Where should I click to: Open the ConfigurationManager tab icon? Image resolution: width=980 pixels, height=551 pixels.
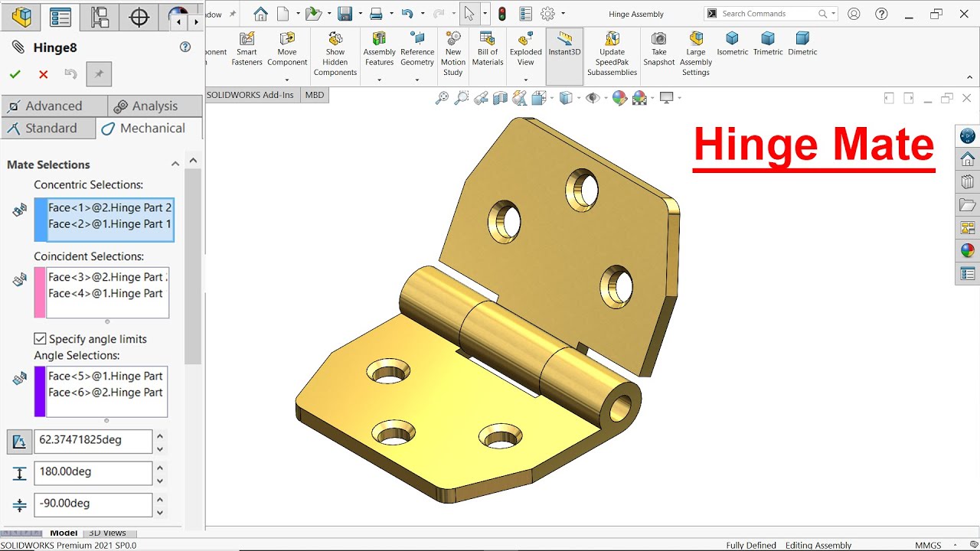point(100,16)
